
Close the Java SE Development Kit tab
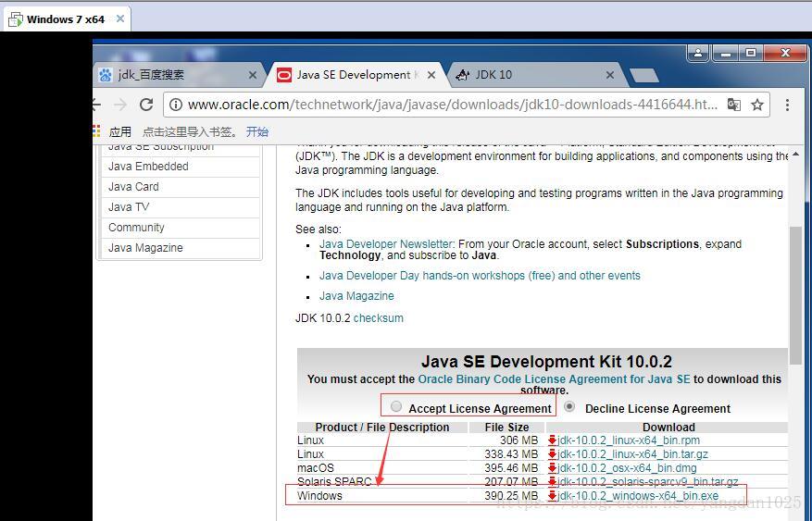click(x=431, y=75)
